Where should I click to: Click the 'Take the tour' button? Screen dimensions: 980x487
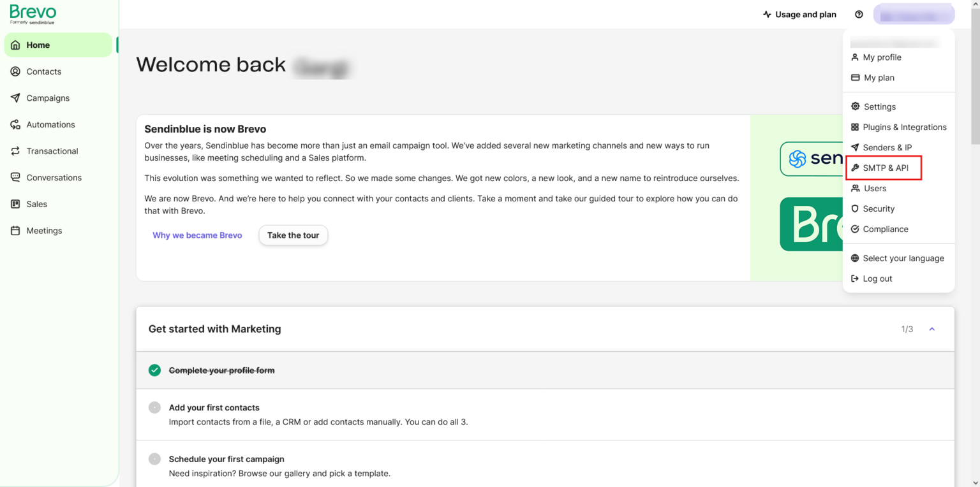293,235
